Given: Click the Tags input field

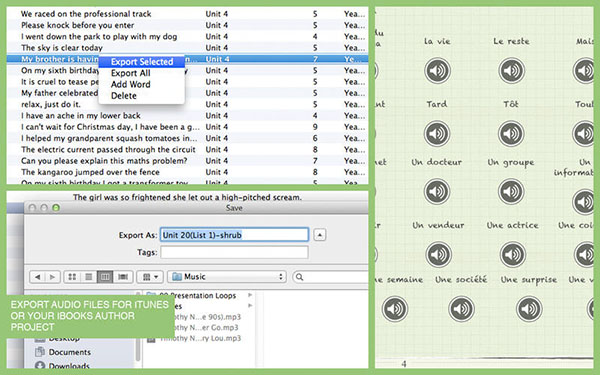Looking at the screenshot, I should pyautogui.click(x=234, y=252).
